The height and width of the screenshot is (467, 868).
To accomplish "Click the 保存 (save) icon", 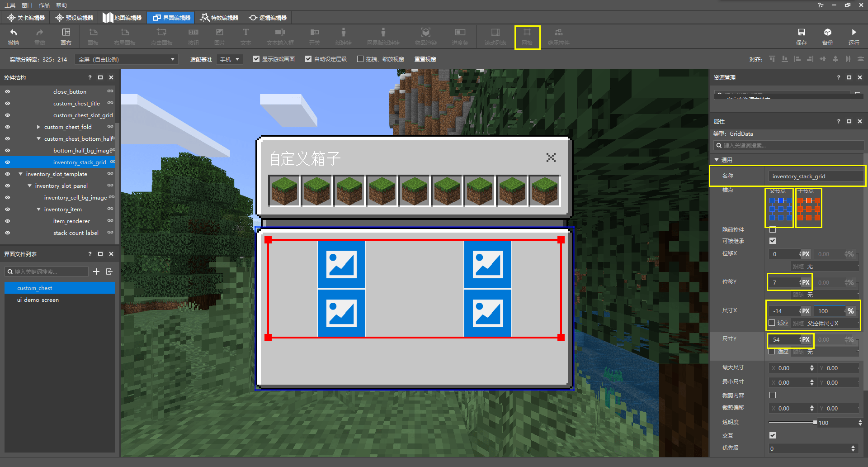I will 802,37.
